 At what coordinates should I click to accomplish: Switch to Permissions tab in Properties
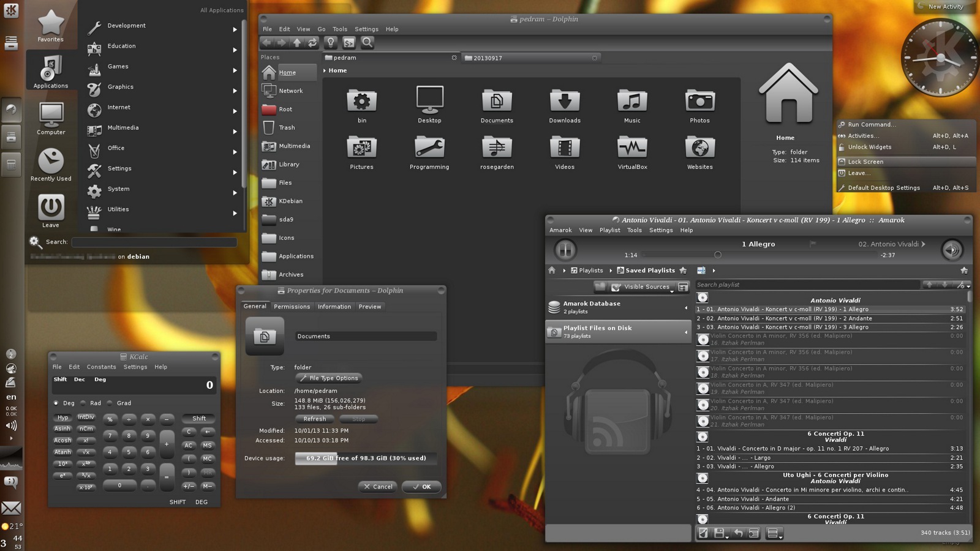click(292, 307)
